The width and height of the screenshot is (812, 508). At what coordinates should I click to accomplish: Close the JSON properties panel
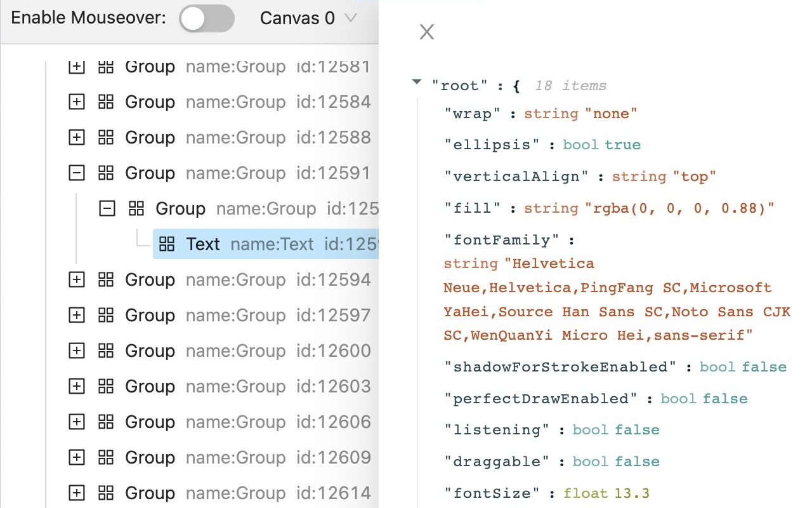[x=427, y=32]
